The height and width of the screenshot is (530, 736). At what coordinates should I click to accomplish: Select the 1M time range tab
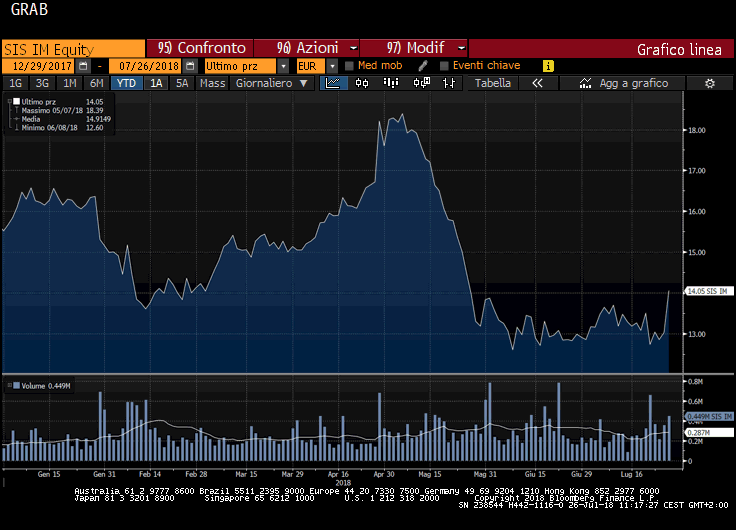click(x=69, y=83)
